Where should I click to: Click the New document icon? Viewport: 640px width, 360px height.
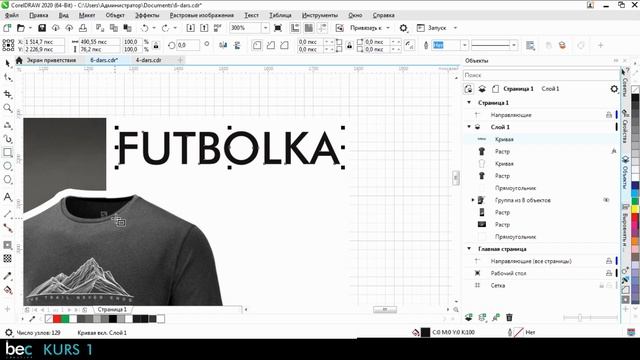(x=7, y=28)
